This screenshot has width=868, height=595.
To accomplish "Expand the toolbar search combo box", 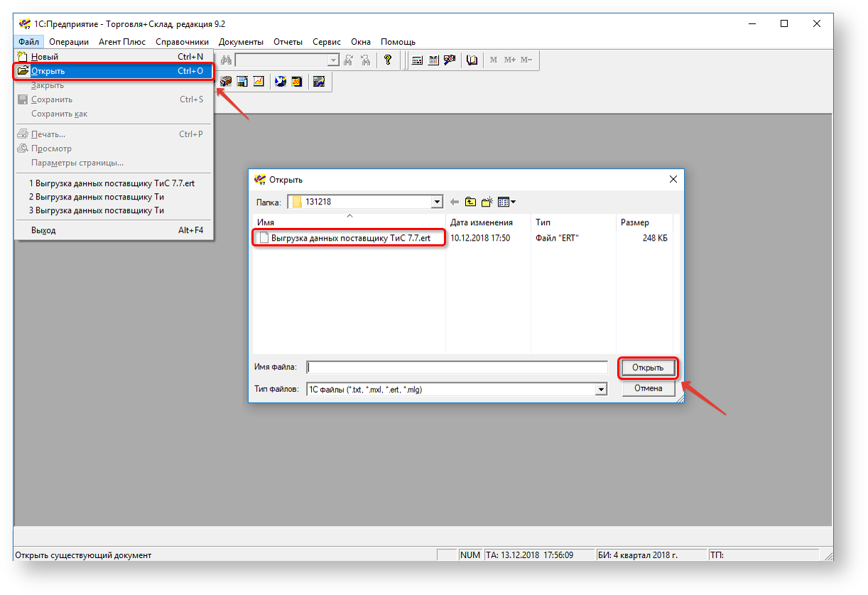I will coord(333,60).
